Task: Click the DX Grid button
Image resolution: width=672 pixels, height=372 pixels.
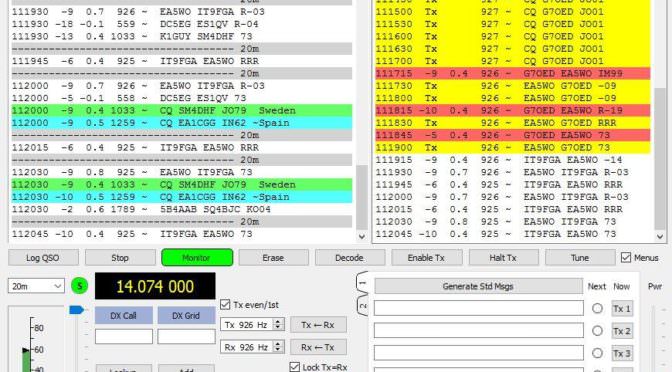Action: [186, 315]
